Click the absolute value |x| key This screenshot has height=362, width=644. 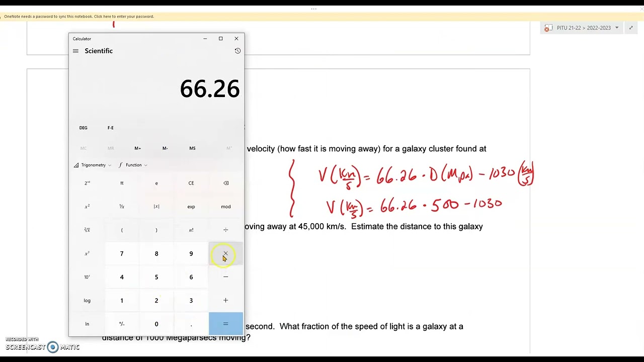(x=156, y=207)
